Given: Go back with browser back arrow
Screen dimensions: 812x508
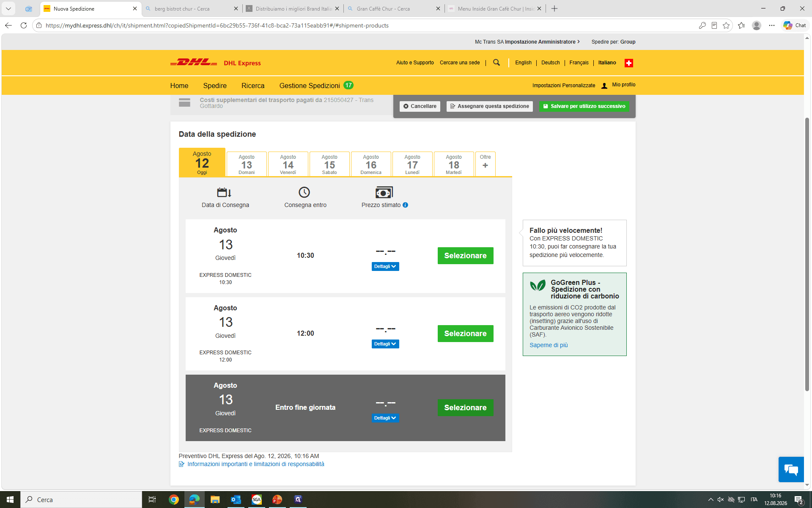Looking at the screenshot, I should (8, 25).
